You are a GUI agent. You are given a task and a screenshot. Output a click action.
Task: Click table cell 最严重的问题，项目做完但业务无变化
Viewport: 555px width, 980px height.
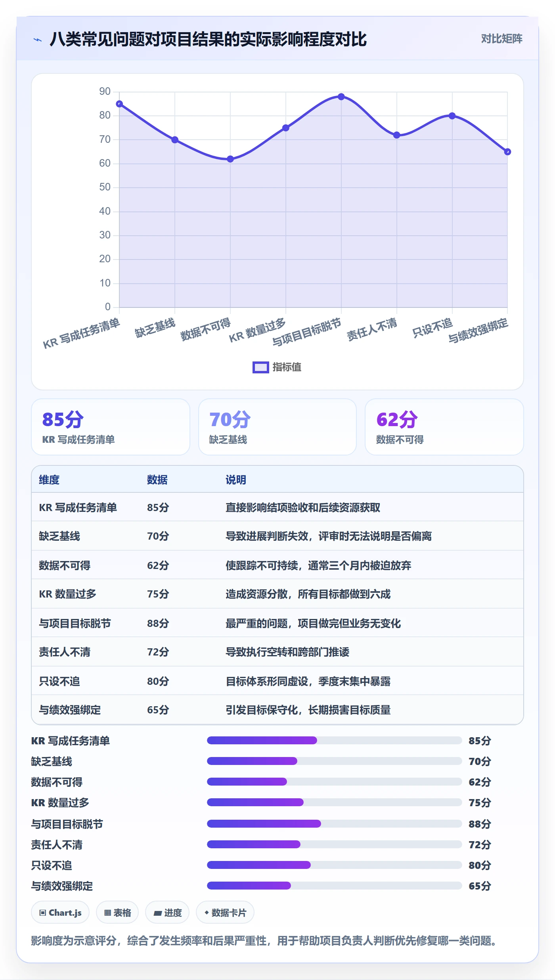(313, 623)
